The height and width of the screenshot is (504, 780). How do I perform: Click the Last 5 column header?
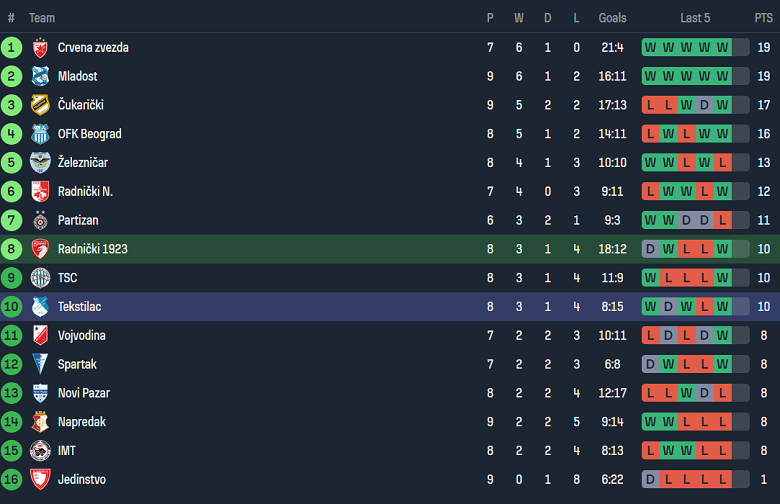695,18
